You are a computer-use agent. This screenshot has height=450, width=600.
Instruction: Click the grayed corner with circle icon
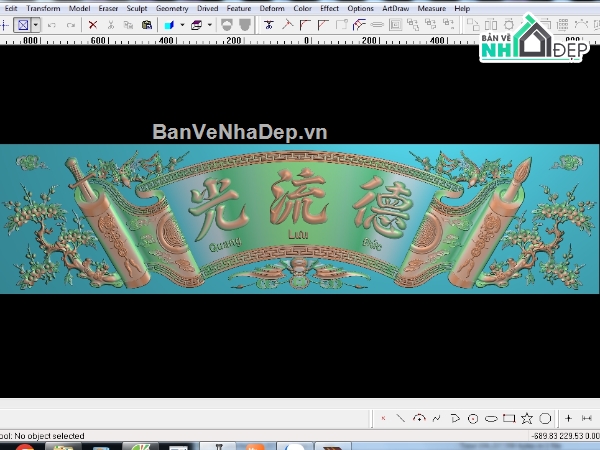coord(341,25)
